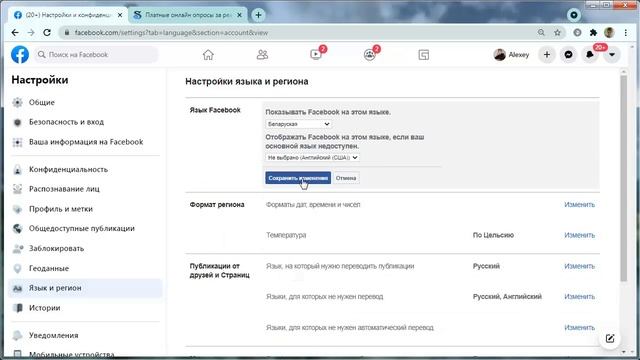Click the browser Back arrow
This screenshot has height=360, width=640.
click(x=15, y=33)
